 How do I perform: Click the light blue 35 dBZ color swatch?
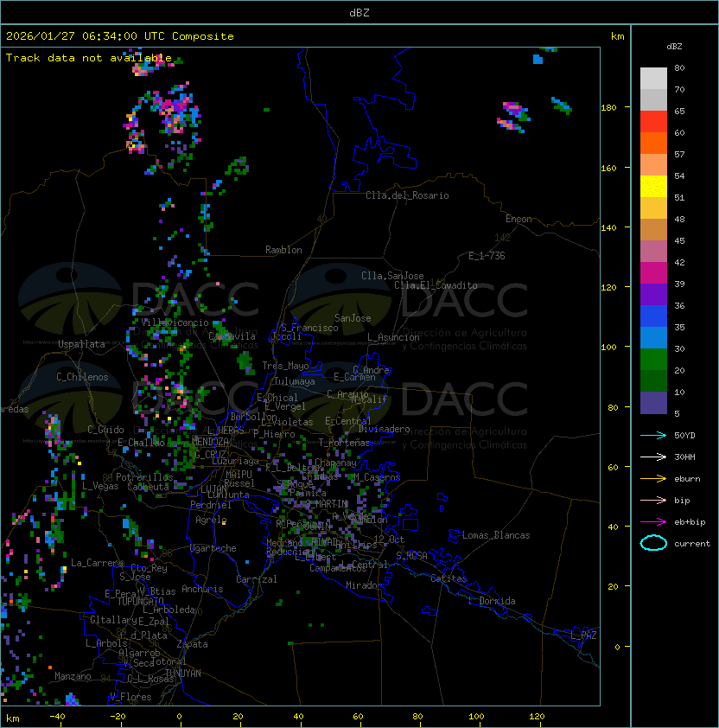(653, 338)
